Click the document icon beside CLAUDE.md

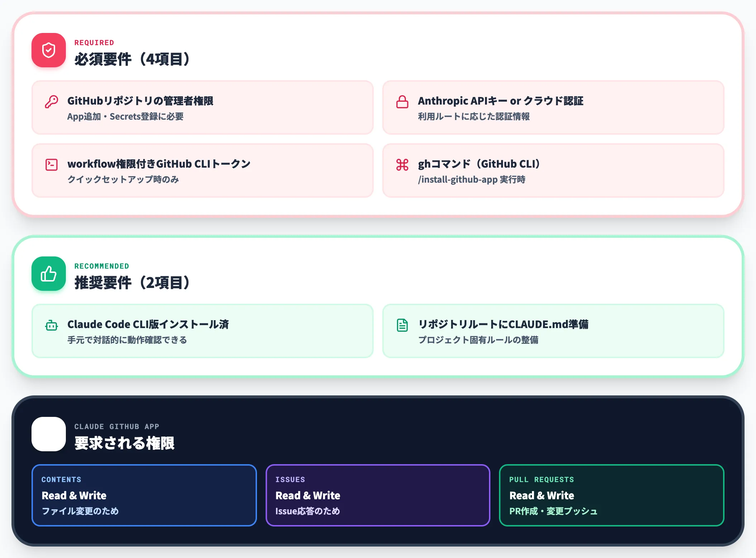402,325
